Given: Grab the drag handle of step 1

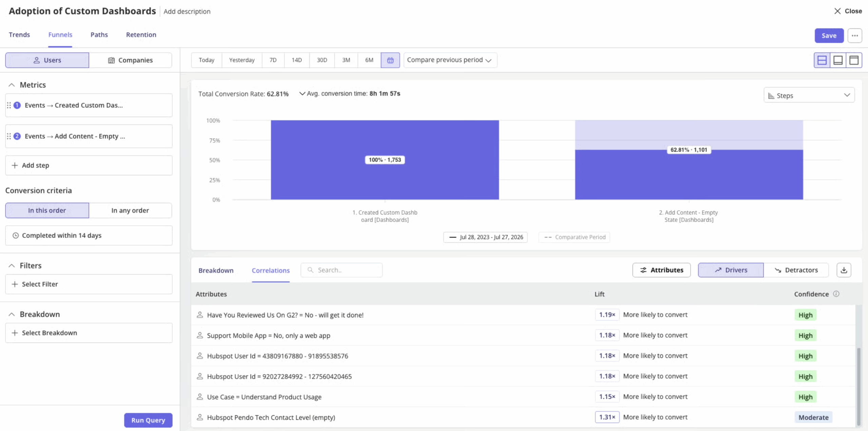Looking at the screenshot, I should [x=9, y=105].
